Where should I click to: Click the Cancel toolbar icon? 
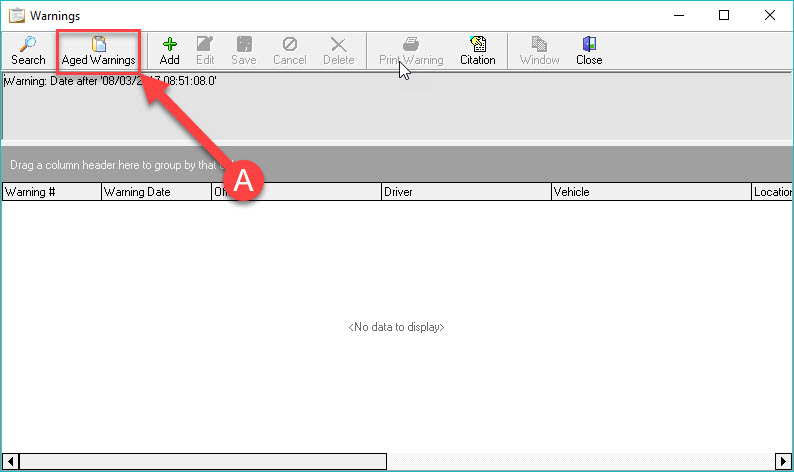[x=289, y=44]
